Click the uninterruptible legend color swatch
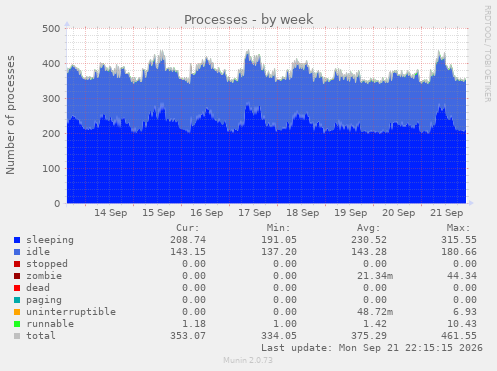The height and width of the screenshot is (371, 497). [17, 312]
